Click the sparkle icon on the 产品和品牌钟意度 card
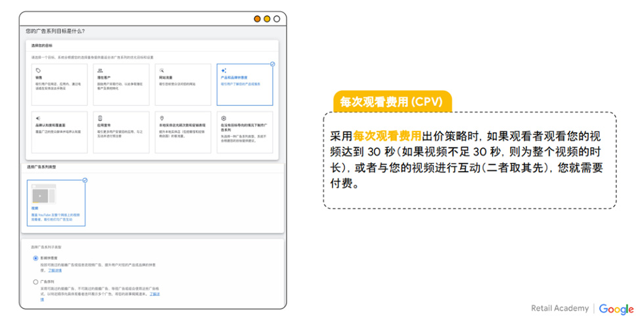The height and width of the screenshot is (325, 644). (x=223, y=70)
